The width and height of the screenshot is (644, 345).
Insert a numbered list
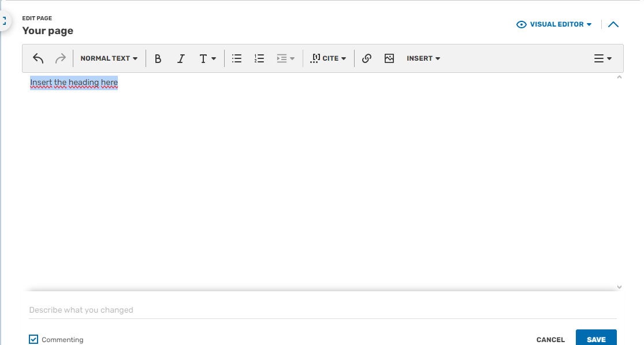tap(259, 58)
